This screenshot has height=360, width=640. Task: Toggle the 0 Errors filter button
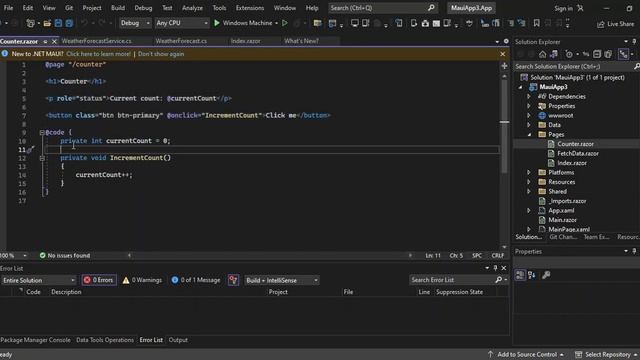coord(99,280)
